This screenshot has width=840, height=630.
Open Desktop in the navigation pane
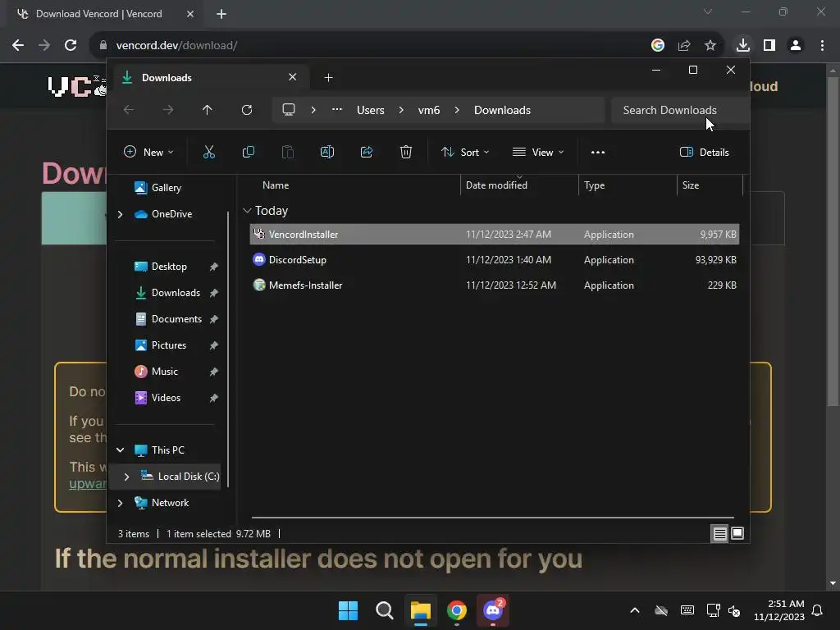pos(168,267)
